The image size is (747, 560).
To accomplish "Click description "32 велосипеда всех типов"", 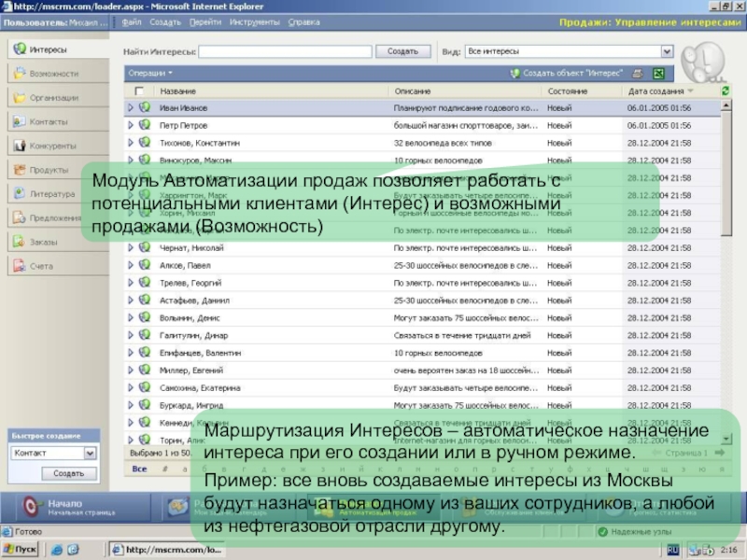I will [443, 143].
